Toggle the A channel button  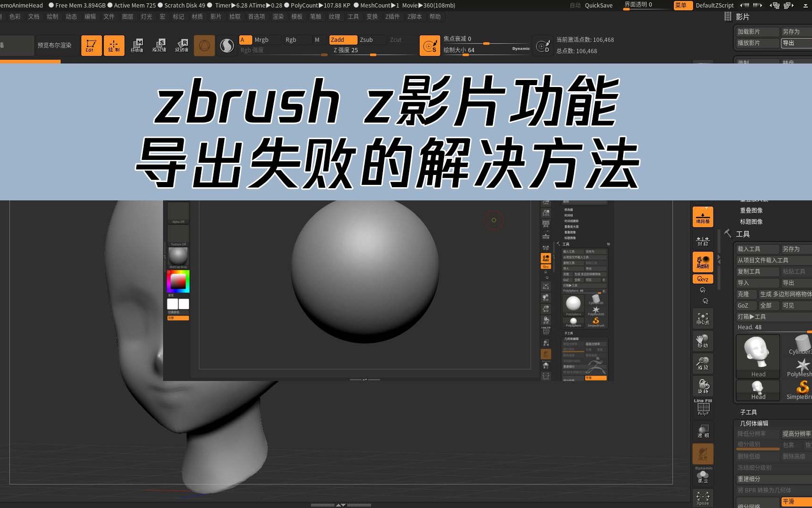(x=245, y=40)
